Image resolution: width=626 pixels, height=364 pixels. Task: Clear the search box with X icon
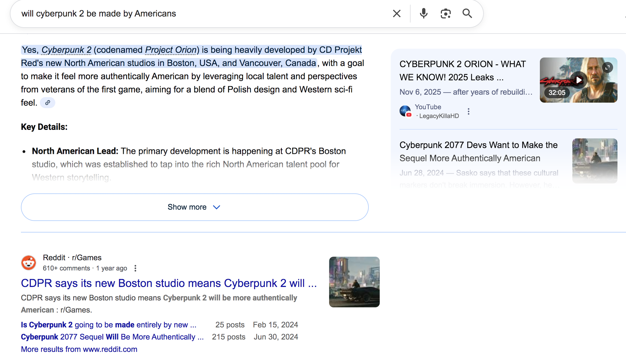397,13
